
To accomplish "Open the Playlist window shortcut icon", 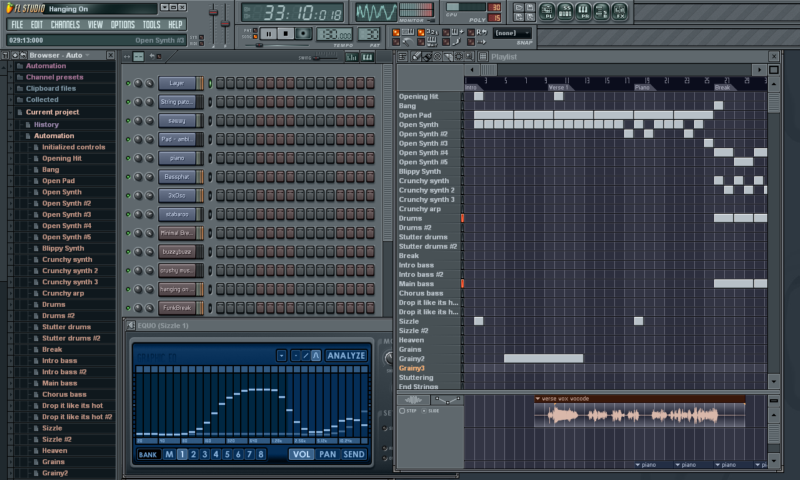I will point(549,12).
